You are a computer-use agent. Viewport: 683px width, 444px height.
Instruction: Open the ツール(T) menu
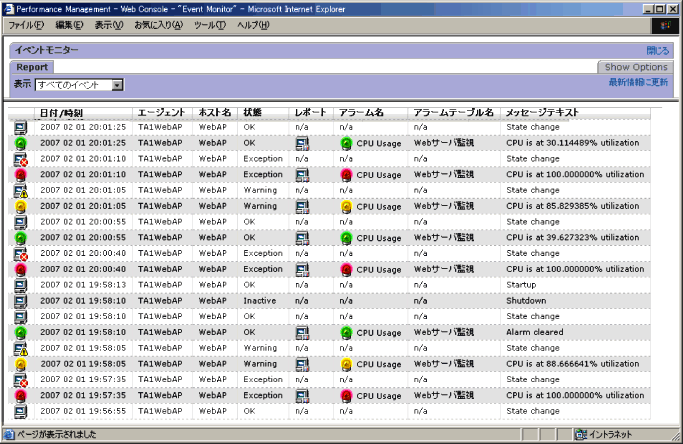209,24
